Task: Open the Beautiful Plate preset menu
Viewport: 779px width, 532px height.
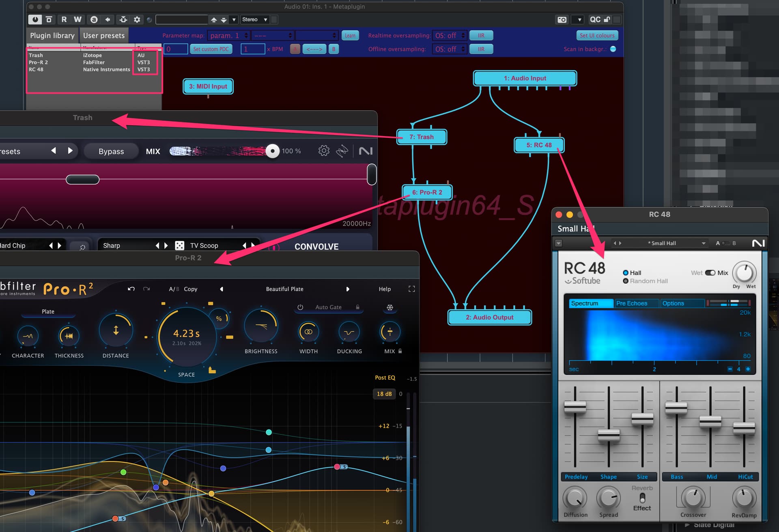Action: point(284,289)
